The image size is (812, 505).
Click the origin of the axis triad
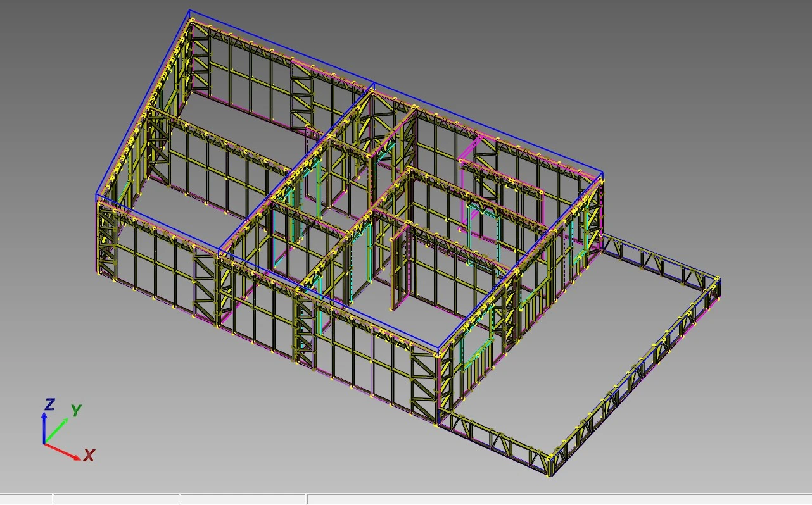tap(44, 444)
